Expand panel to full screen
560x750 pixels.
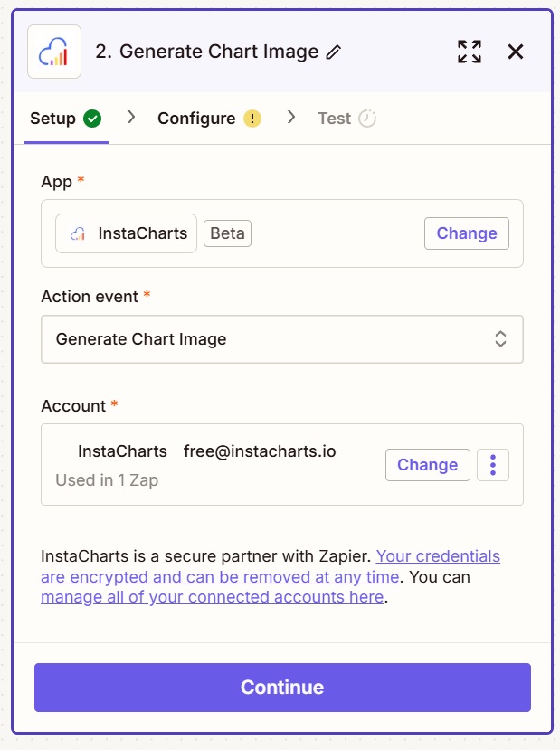click(470, 52)
